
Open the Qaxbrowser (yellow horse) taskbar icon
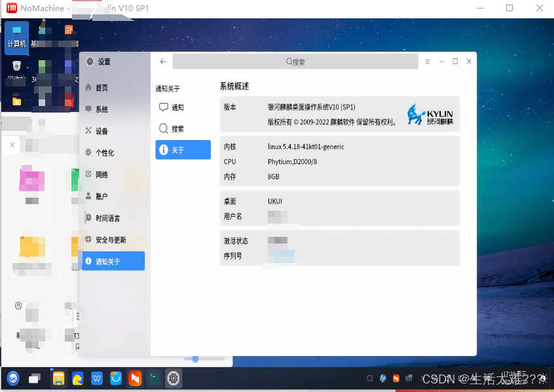tap(77, 378)
